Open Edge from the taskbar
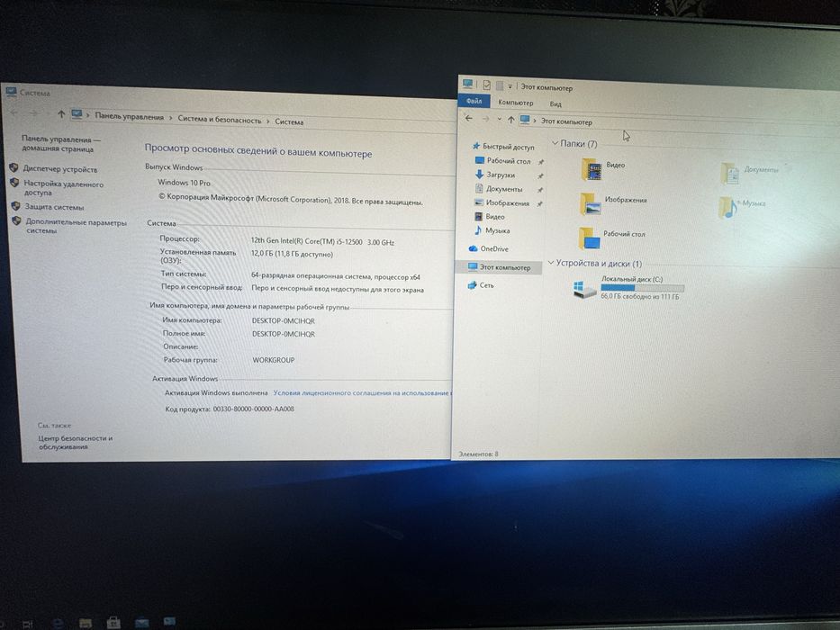This screenshot has width=840, height=630. point(57,623)
